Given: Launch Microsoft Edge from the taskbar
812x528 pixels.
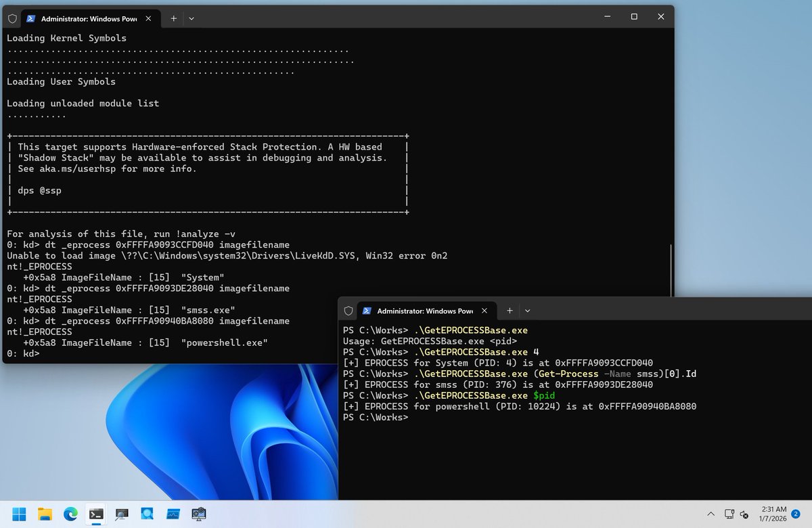Looking at the screenshot, I should coord(70,514).
